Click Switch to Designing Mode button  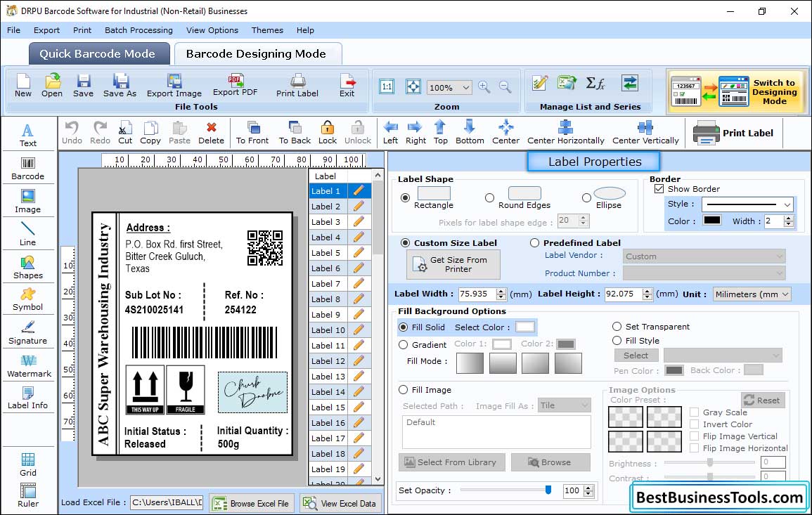pyautogui.click(x=737, y=92)
